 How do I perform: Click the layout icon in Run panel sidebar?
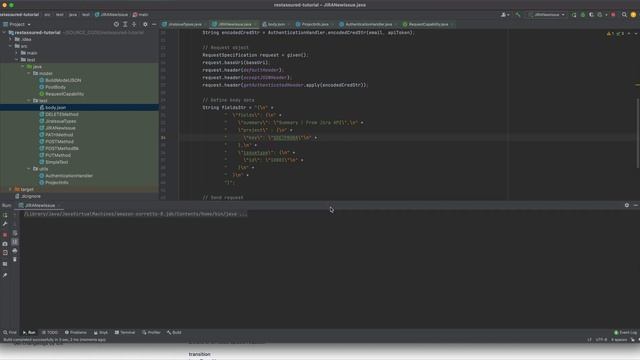point(5,264)
